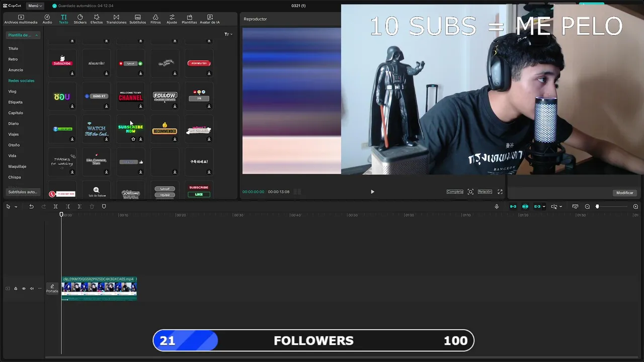This screenshot has width=644, height=362.
Task: Toggle clip linkage on timeline
Action: 537,207
